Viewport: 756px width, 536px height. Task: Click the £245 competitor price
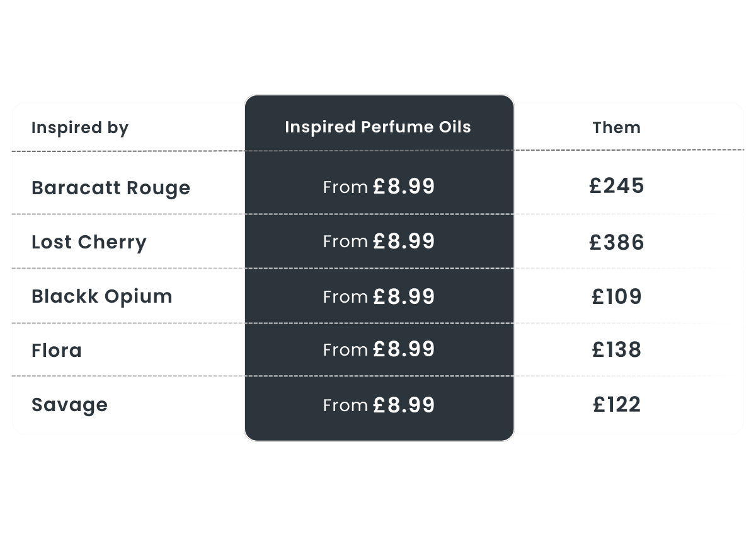(616, 186)
